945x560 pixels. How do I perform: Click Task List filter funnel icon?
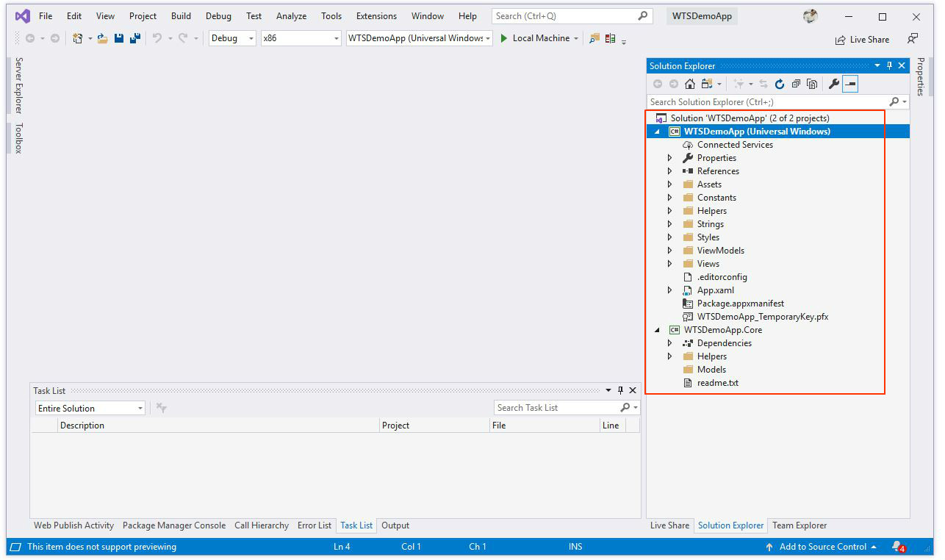(162, 408)
